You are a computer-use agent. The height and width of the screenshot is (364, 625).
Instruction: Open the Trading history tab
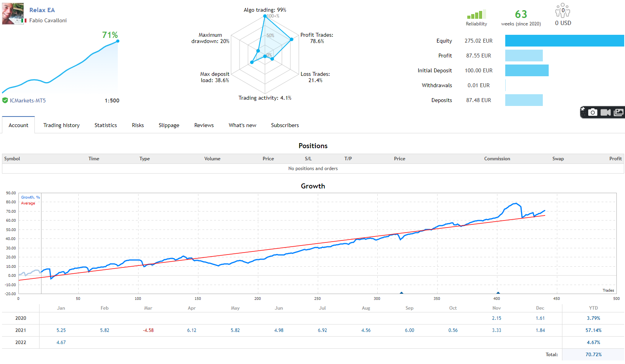(61, 125)
